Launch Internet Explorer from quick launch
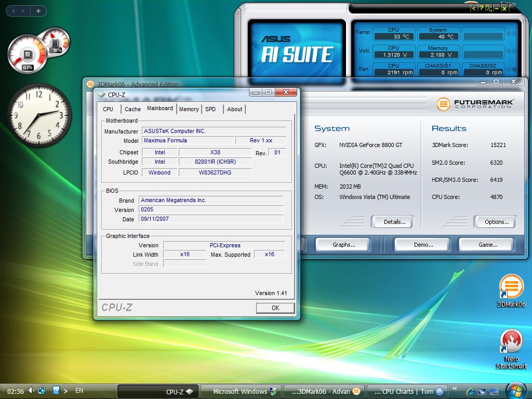This screenshot has height=399, width=532. (470, 391)
